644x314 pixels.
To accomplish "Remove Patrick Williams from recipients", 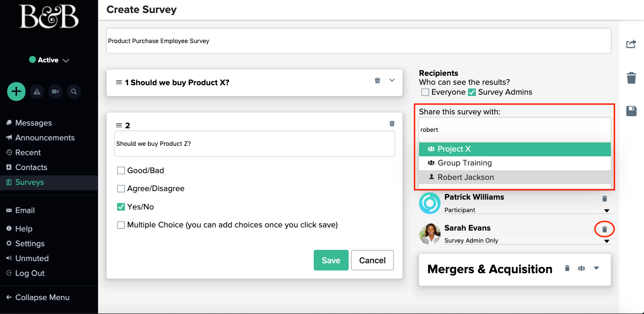I will (x=604, y=199).
